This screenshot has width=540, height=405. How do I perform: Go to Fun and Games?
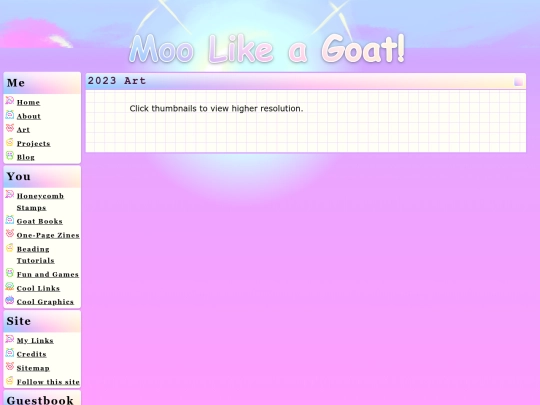pos(48,274)
